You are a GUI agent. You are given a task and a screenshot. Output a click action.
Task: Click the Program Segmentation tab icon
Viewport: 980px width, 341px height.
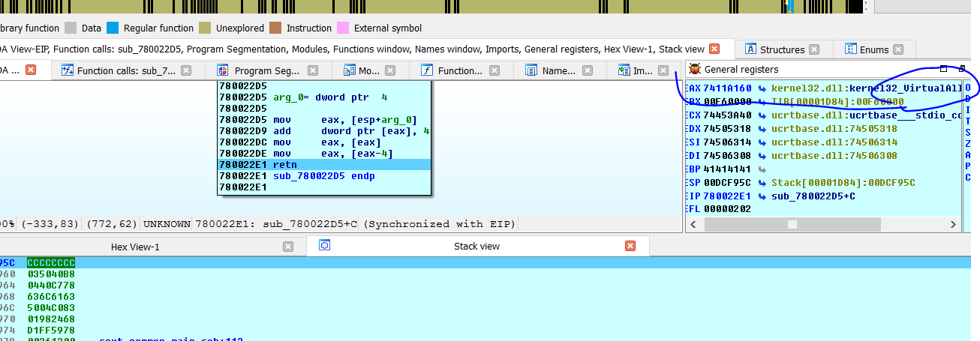pos(223,70)
